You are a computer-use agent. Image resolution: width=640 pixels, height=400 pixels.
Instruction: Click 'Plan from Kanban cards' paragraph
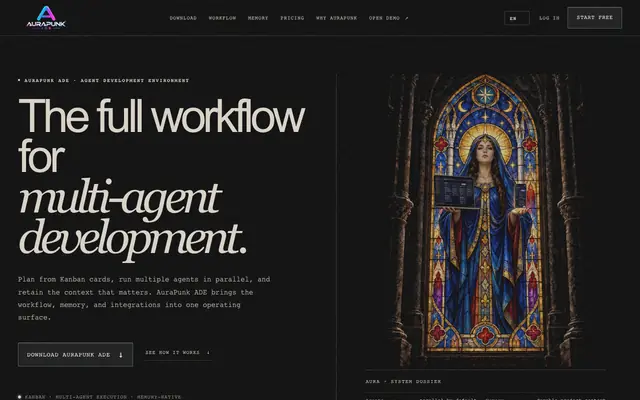(x=144, y=298)
